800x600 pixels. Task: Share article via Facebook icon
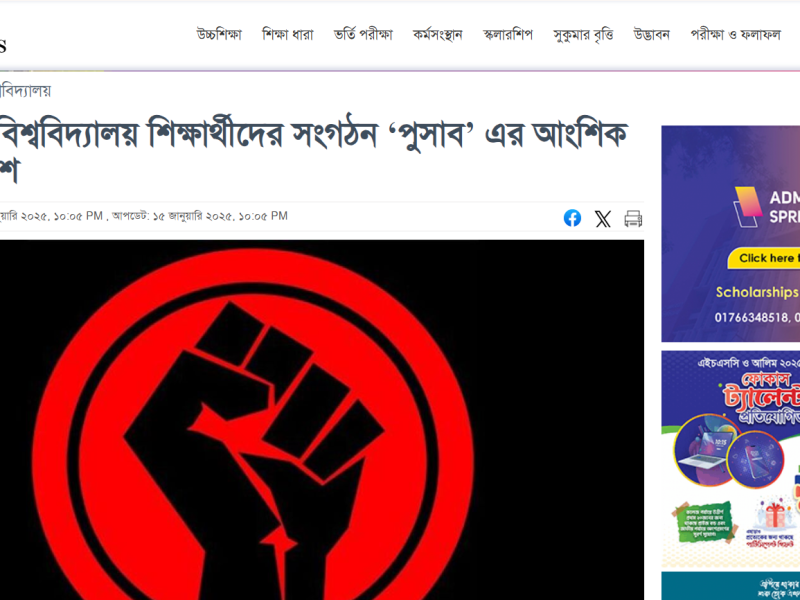pos(572,218)
